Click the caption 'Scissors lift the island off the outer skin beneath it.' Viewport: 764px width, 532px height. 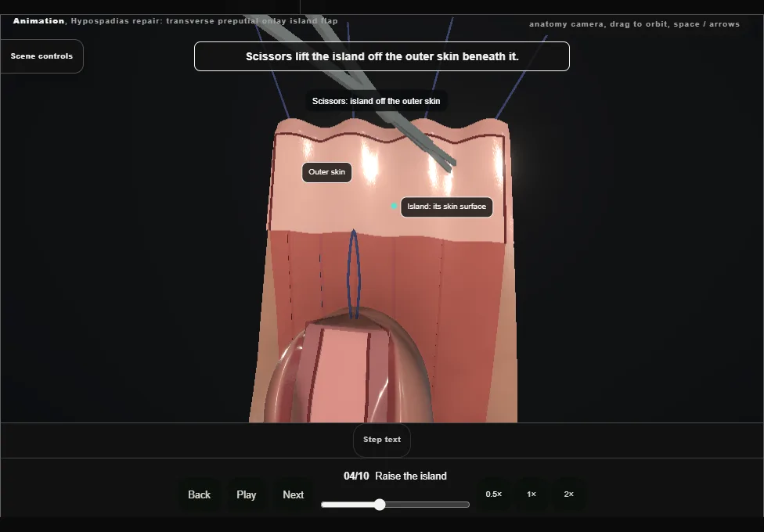click(x=382, y=56)
